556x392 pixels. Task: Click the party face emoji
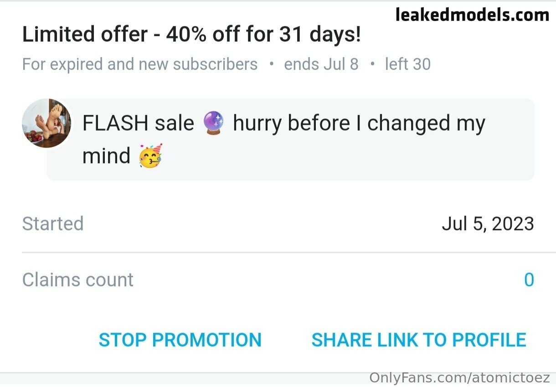[x=151, y=156]
